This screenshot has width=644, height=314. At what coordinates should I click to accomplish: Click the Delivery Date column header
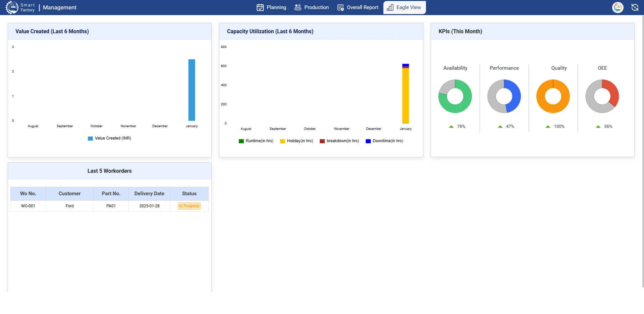pyautogui.click(x=149, y=194)
